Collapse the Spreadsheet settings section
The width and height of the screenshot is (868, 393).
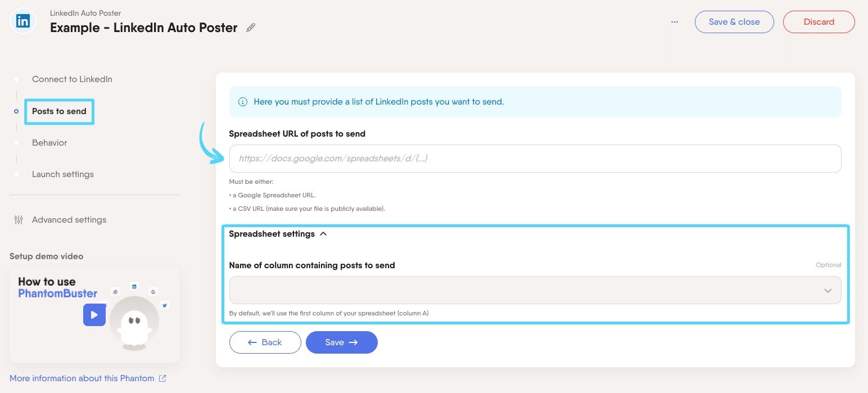[x=323, y=234]
